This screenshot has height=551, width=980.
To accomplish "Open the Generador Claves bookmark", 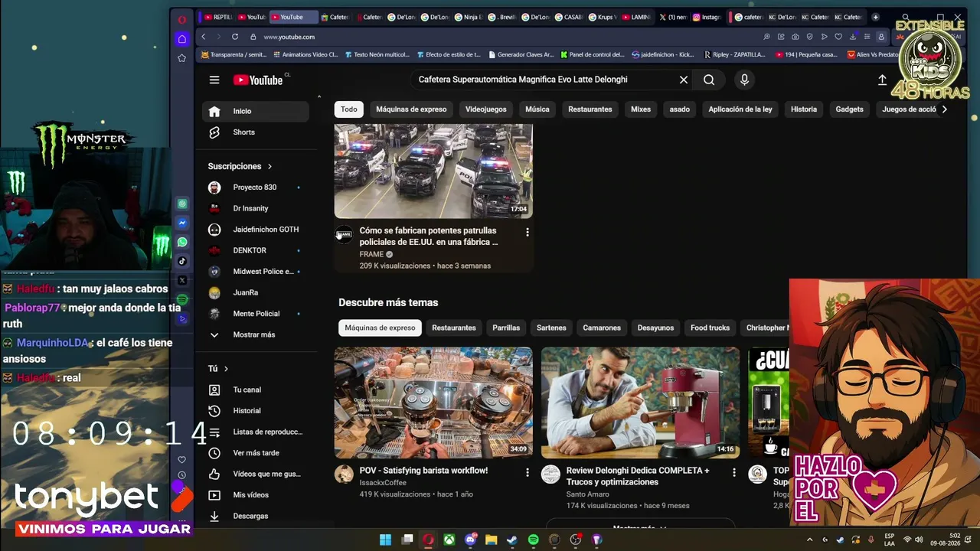I will 521,55.
